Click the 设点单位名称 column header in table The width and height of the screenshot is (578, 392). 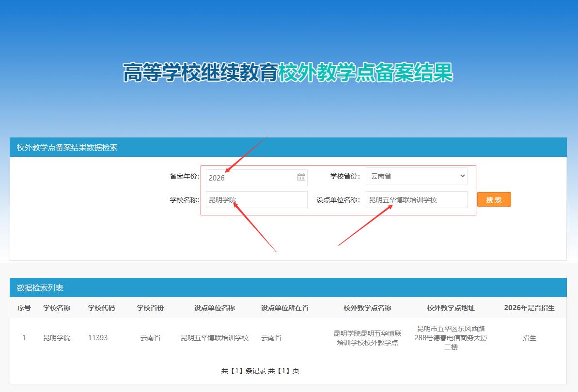(x=215, y=308)
